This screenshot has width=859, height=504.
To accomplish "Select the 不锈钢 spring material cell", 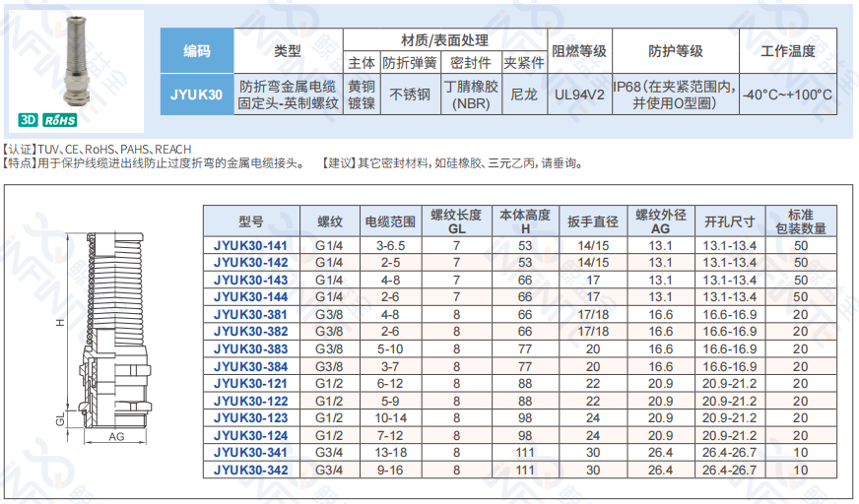I will pos(411,94).
